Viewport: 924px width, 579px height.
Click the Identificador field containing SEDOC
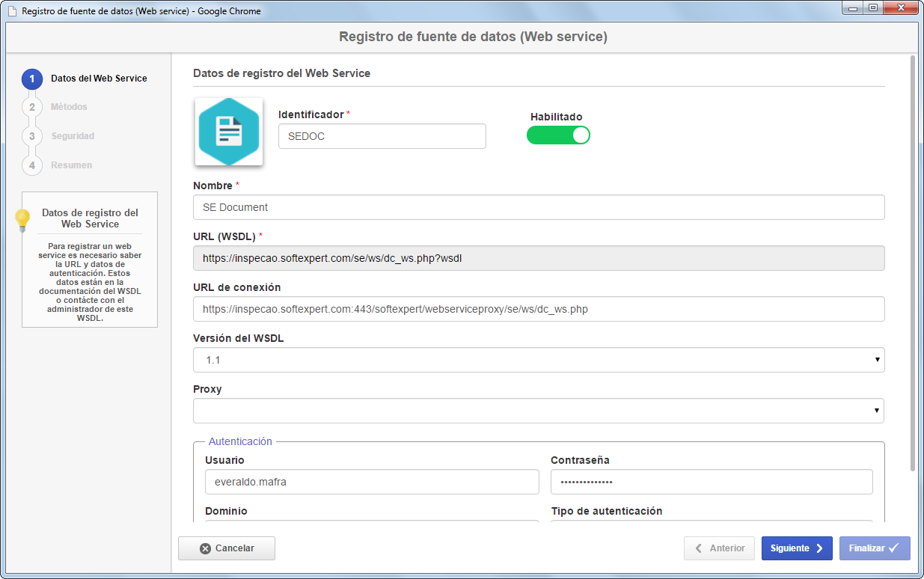pos(382,136)
